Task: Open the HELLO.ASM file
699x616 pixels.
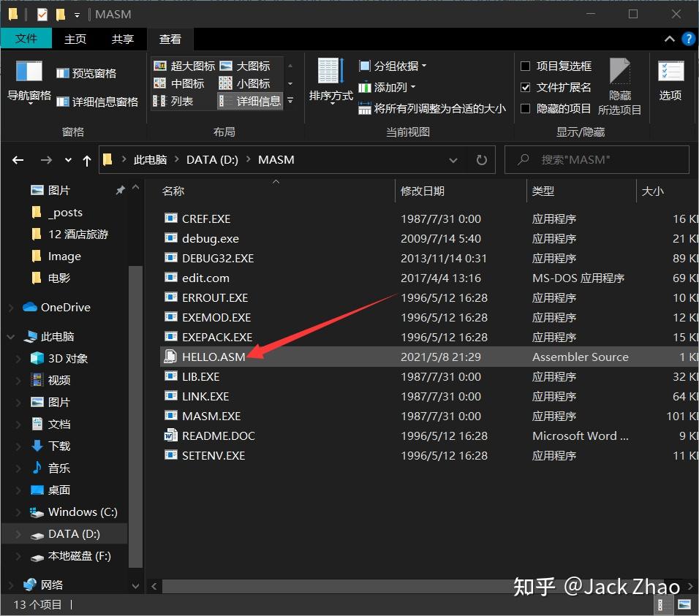Action: 212,357
